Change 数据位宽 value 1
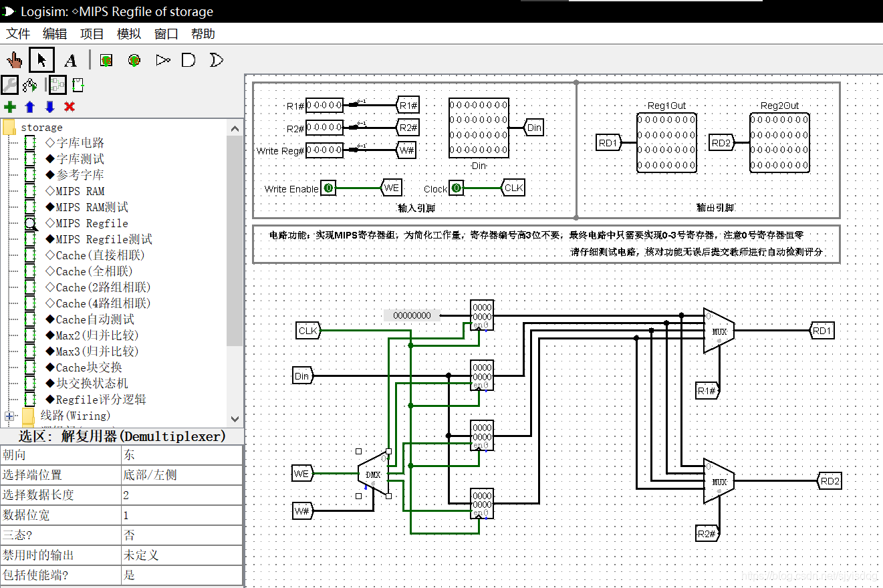The height and width of the screenshot is (588, 883). click(x=181, y=515)
